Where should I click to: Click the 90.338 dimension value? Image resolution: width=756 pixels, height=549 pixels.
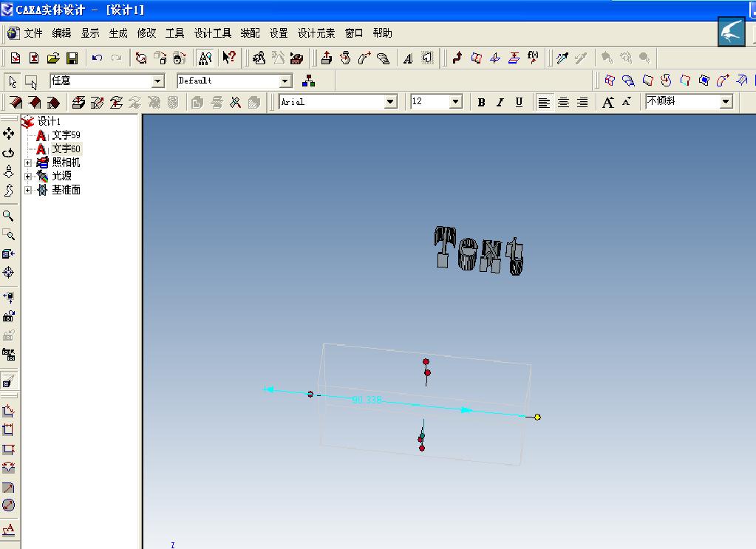(367, 400)
